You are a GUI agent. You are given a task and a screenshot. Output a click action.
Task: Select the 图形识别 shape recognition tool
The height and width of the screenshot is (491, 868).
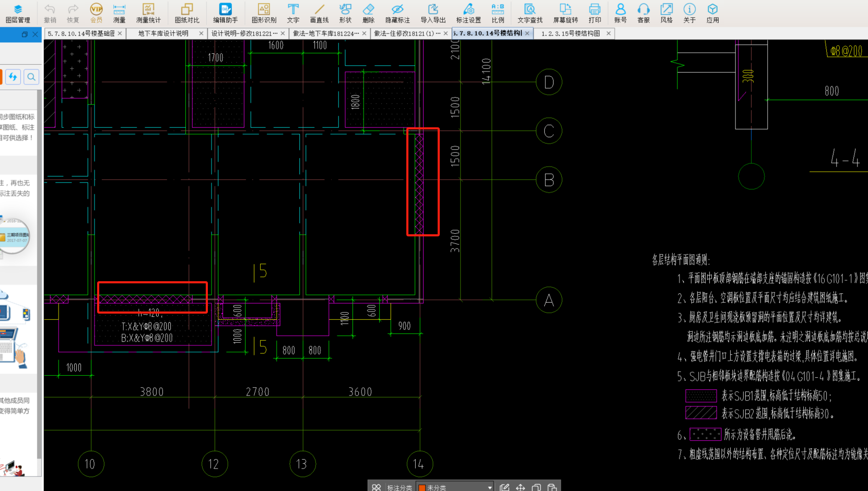(x=264, y=14)
